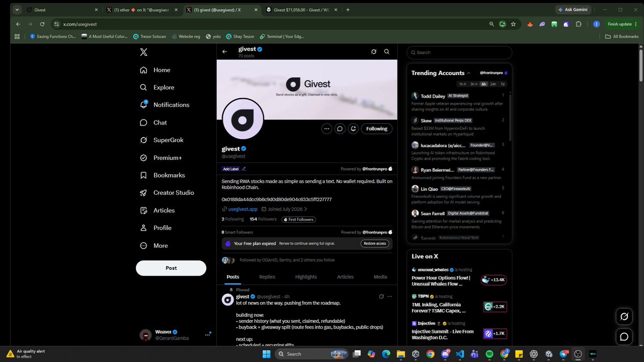Click the pencil icon next to Add Label
This screenshot has width=644, height=362.
coord(244,169)
